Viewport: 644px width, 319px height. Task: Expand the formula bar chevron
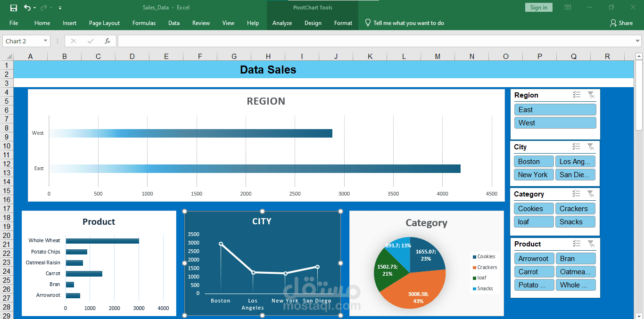[x=638, y=41]
